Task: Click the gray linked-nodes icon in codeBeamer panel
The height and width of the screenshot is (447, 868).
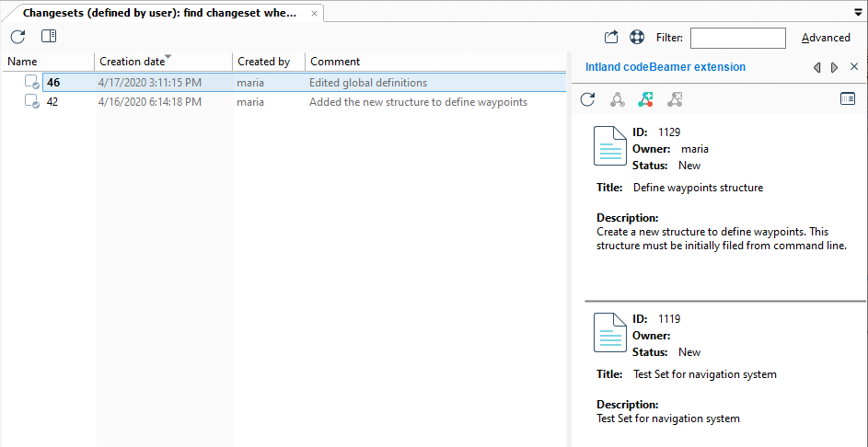Action: click(618, 99)
